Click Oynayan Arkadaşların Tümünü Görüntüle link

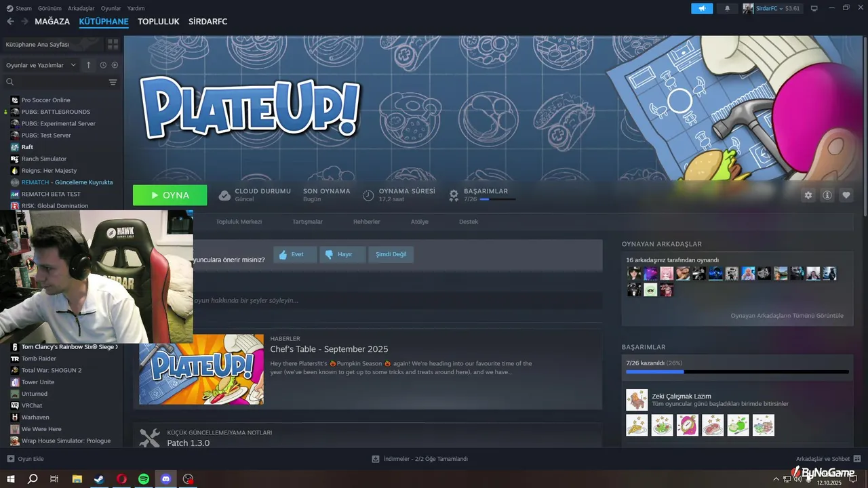coord(787,316)
